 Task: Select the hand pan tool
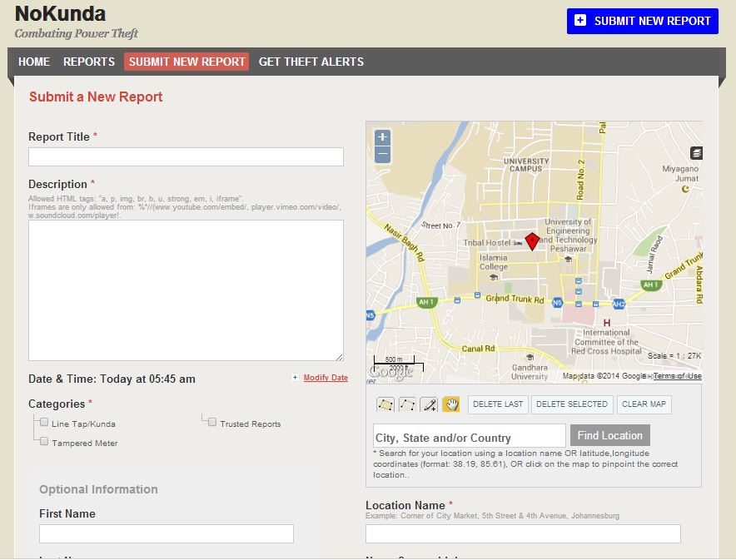[x=451, y=404]
